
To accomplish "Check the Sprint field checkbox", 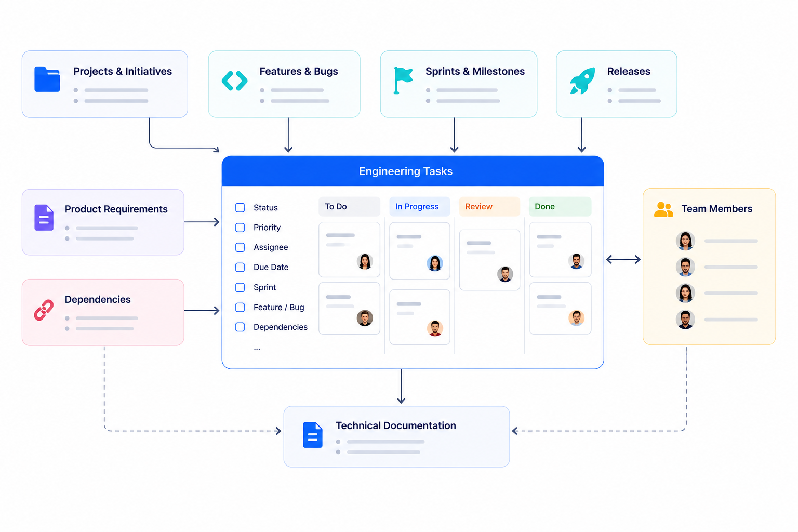I will pyautogui.click(x=240, y=287).
